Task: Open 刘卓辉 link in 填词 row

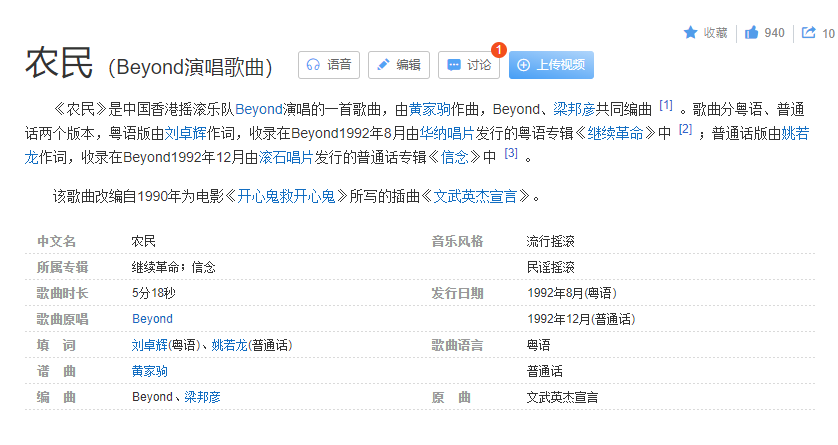Action: 150,345
